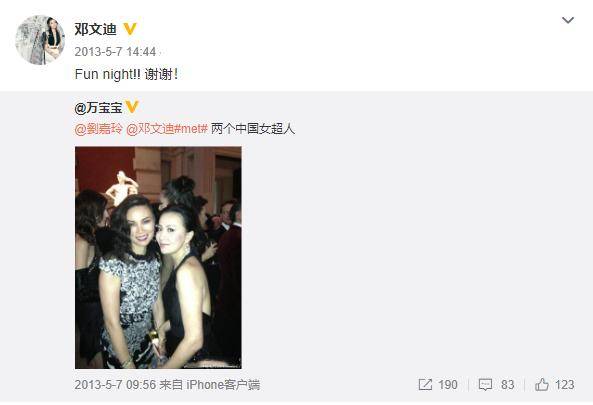Open the @刘嘉玲 mention link
This screenshot has width=593, height=405.
[99, 129]
